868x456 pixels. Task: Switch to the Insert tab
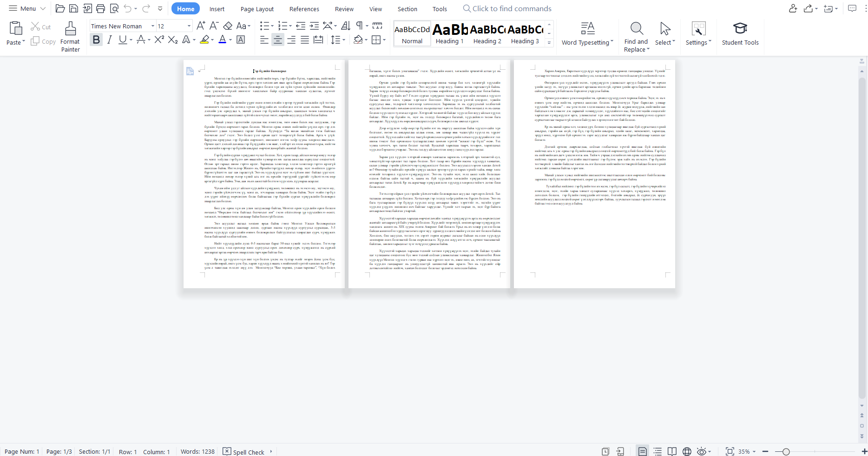pos(217,9)
